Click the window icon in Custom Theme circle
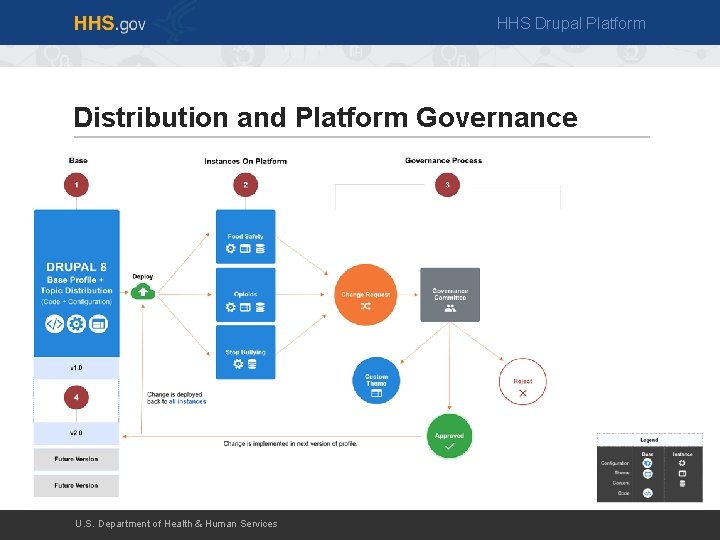720x540 pixels. click(376, 393)
